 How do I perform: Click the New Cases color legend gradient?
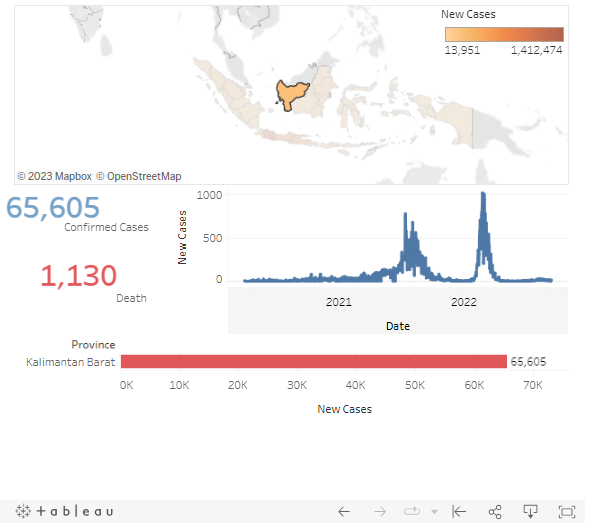coord(504,34)
